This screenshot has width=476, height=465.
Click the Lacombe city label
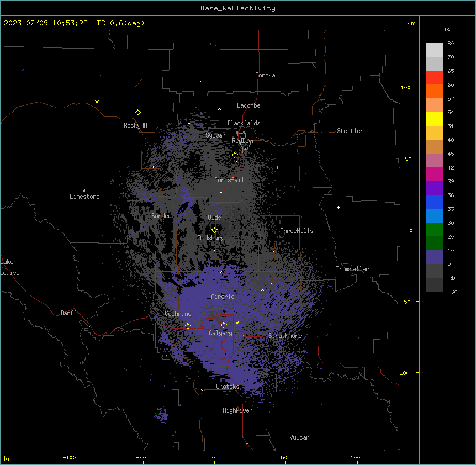click(x=248, y=105)
